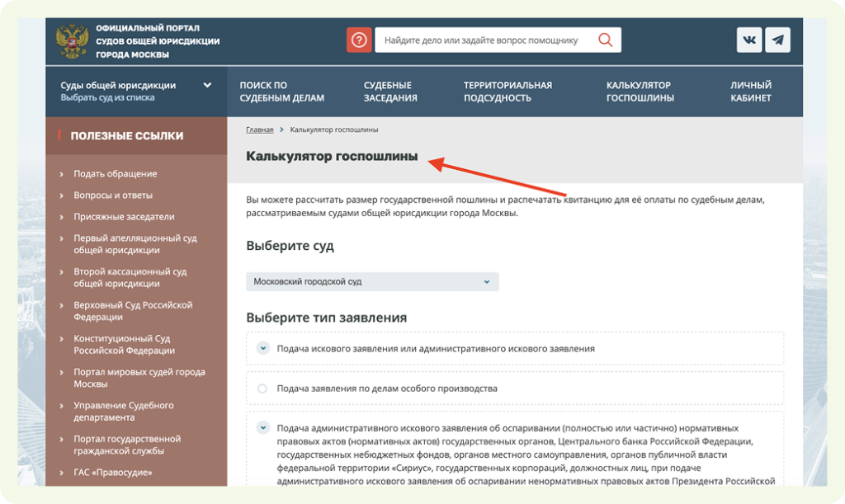This screenshot has width=845, height=504.
Task: Click the Russian coat of arms logo
Action: (72, 41)
